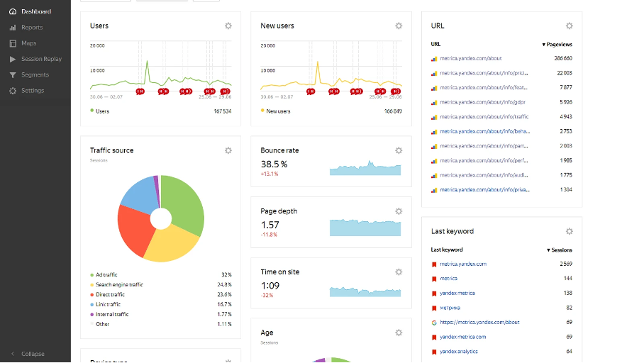Open settings gear on Users widget
The image size is (644, 363).
[228, 26]
